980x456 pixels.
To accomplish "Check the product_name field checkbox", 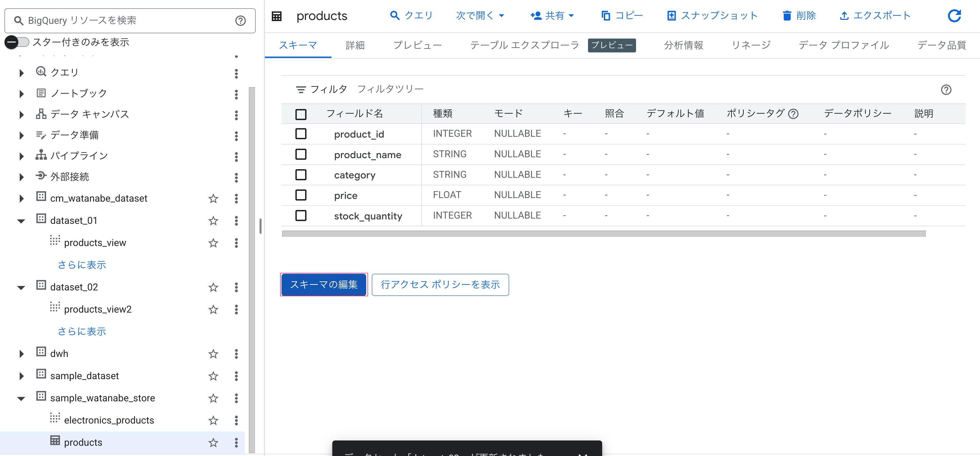I will [x=301, y=154].
